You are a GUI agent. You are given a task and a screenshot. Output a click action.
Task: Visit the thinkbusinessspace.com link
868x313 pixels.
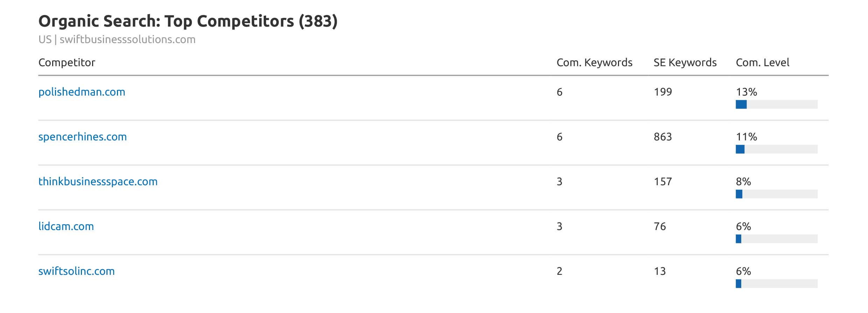98,182
